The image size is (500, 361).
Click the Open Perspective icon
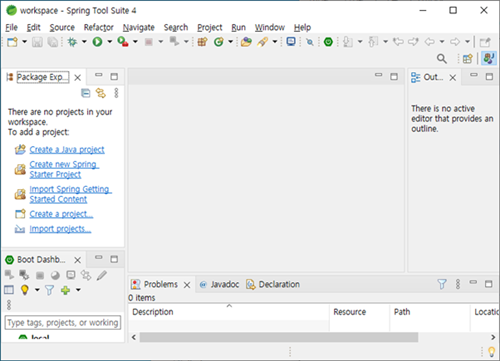(468, 59)
